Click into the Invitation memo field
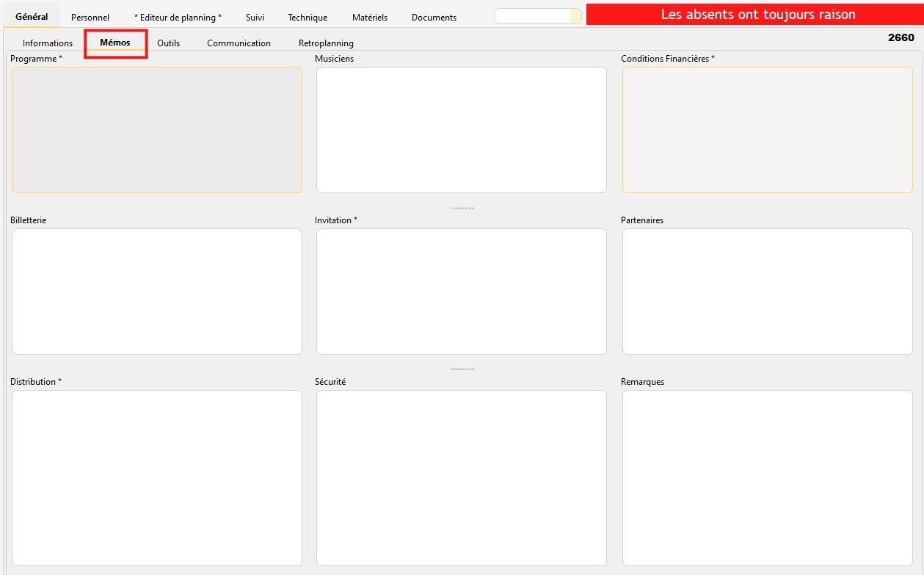924x575 pixels. point(461,292)
